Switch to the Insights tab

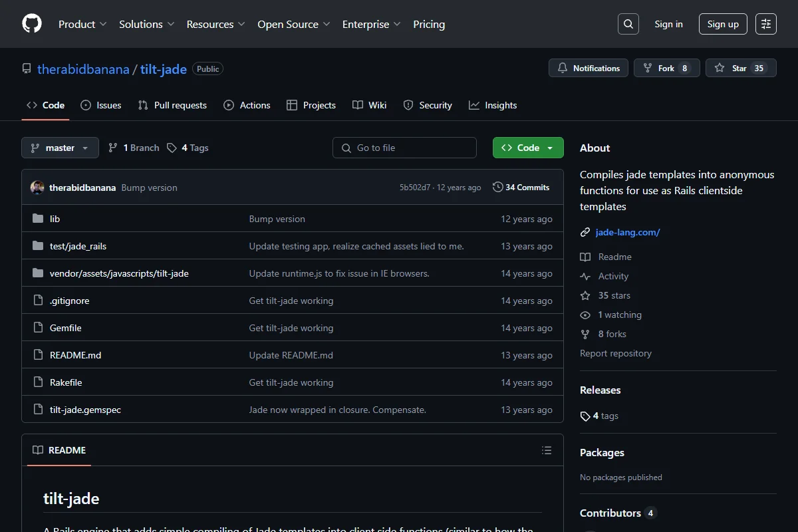pyautogui.click(x=493, y=105)
